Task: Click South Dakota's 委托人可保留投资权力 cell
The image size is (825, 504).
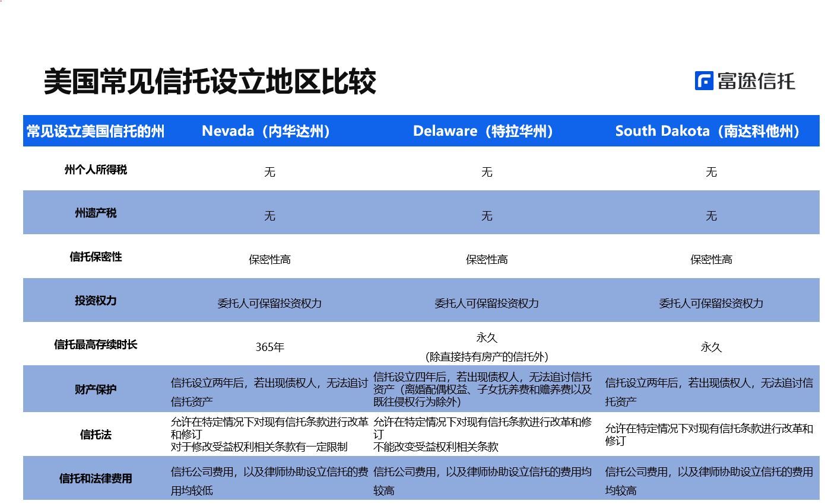Action: [x=711, y=304]
